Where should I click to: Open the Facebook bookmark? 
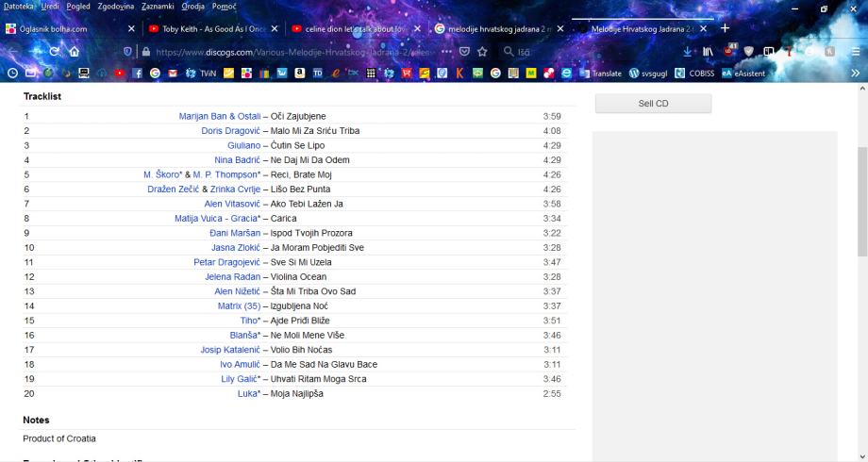tap(138, 73)
